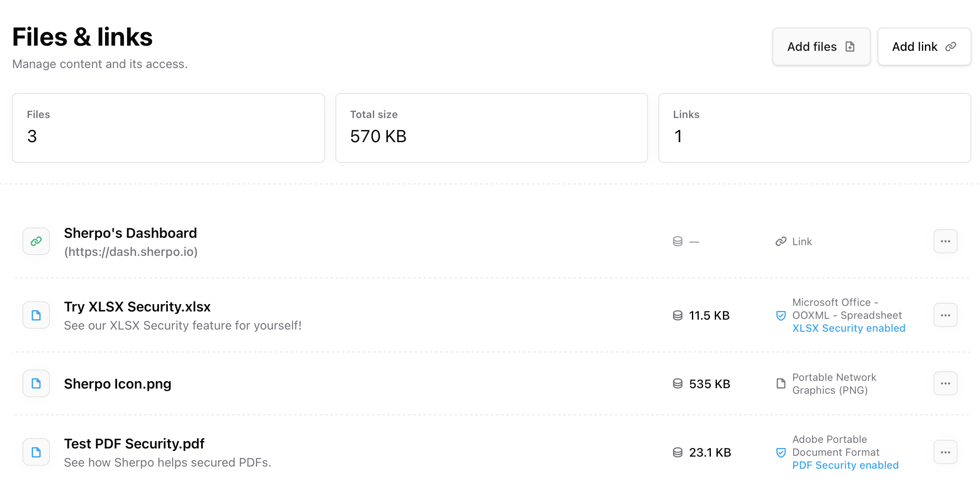Select the Links count card
The height and width of the screenshot is (498, 980).
click(x=814, y=128)
